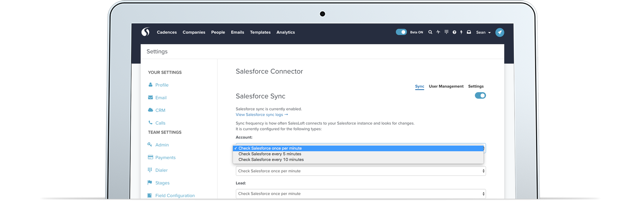644x203 pixels.
Task: Disable the Salesforce Sync toggle
Action: coord(480,96)
